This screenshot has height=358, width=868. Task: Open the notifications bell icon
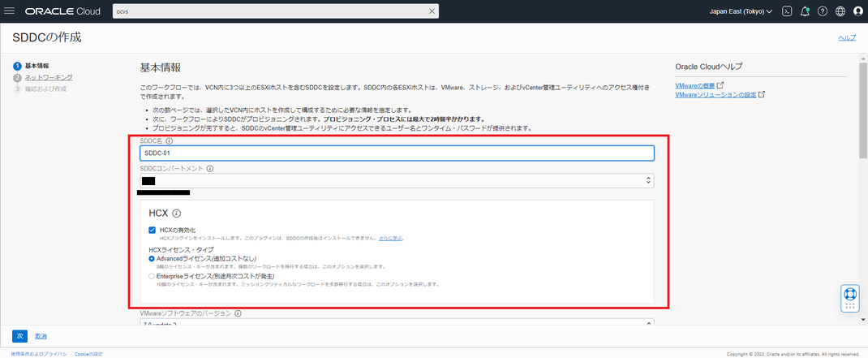pos(805,11)
